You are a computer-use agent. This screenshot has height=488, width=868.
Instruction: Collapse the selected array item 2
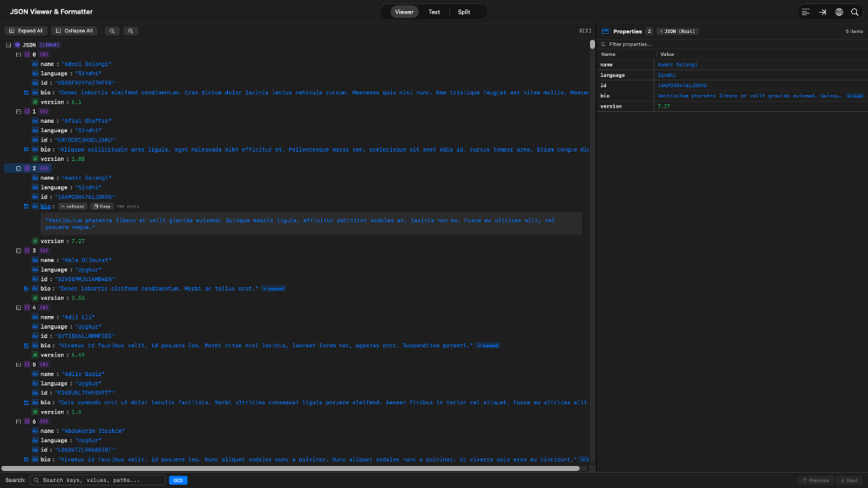(19, 169)
